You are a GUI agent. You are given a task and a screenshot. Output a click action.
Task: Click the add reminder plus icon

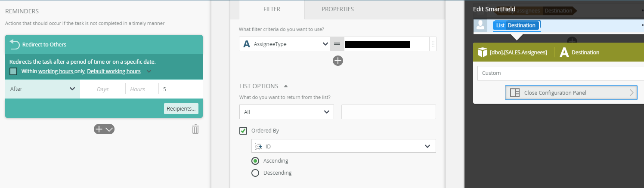(x=99, y=129)
